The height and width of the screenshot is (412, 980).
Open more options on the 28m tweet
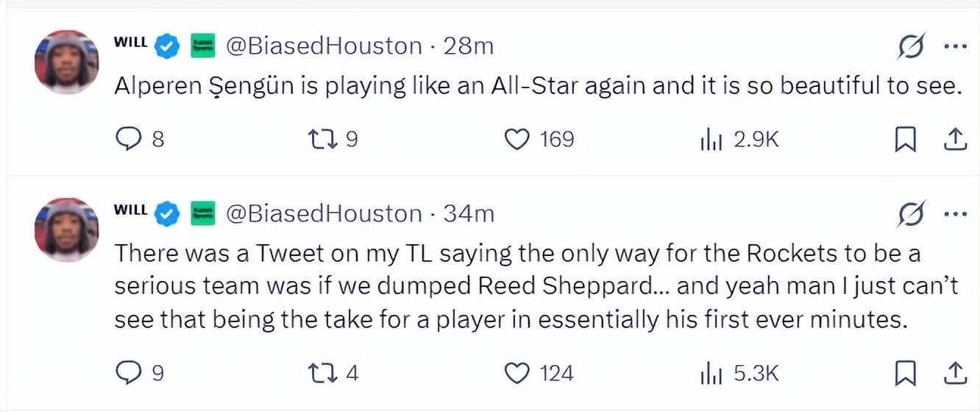(x=954, y=47)
